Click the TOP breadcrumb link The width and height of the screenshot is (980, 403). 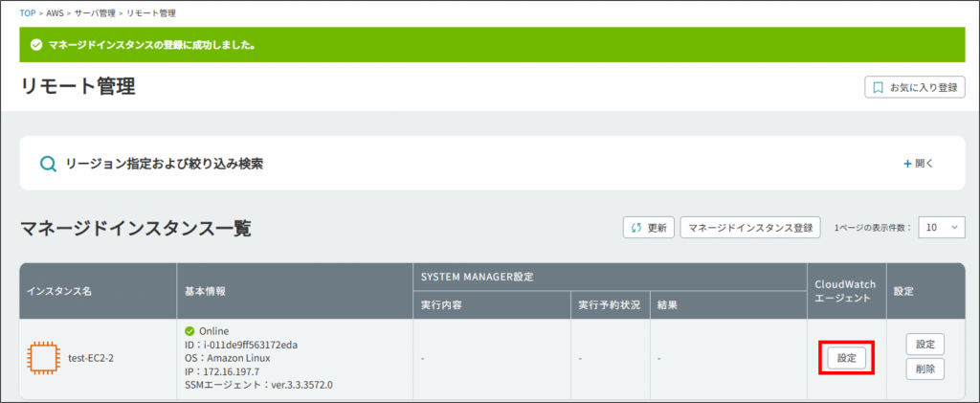click(x=29, y=13)
